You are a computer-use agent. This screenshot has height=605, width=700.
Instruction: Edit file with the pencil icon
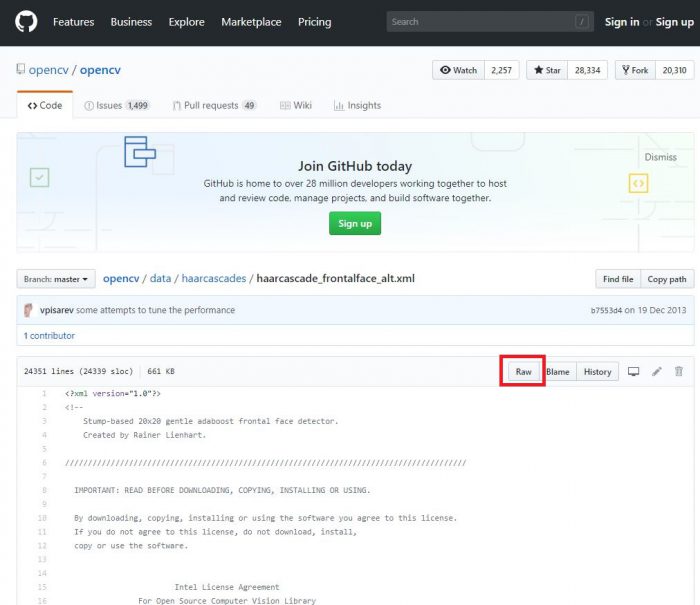click(657, 371)
